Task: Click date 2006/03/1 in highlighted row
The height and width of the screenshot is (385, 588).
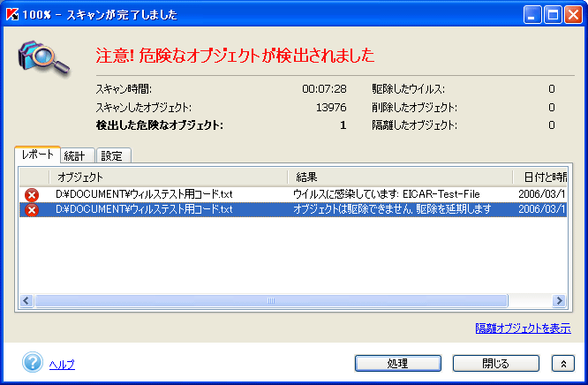Action: click(x=542, y=209)
